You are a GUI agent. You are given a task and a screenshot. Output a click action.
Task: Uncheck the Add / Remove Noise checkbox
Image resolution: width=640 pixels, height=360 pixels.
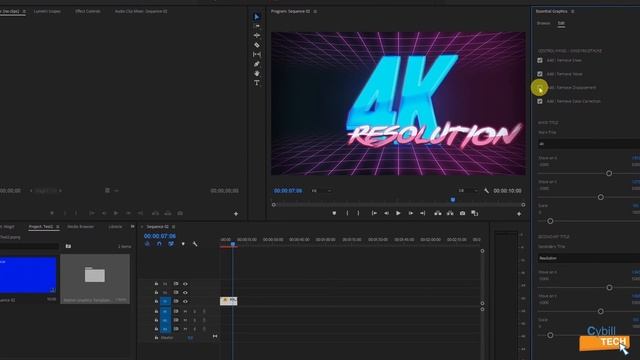(540, 74)
